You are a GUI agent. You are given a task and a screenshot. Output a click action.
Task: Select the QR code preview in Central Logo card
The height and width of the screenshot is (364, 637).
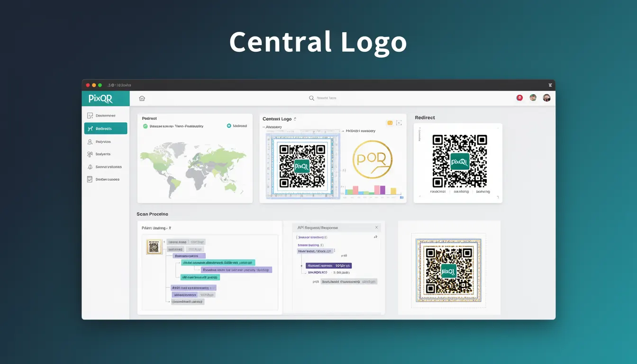click(x=302, y=166)
